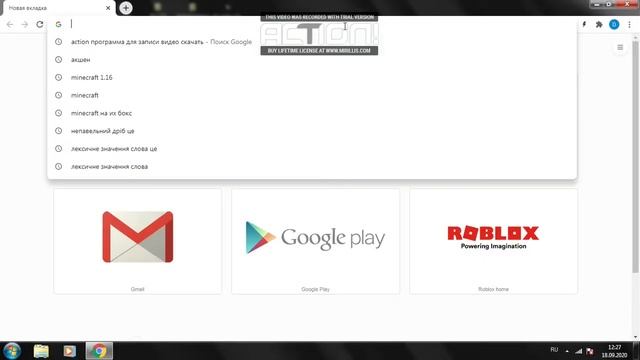Screen dimensions: 640x360
Task: Click the clock icon beside minecraft 1.16
Action: click(58, 78)
